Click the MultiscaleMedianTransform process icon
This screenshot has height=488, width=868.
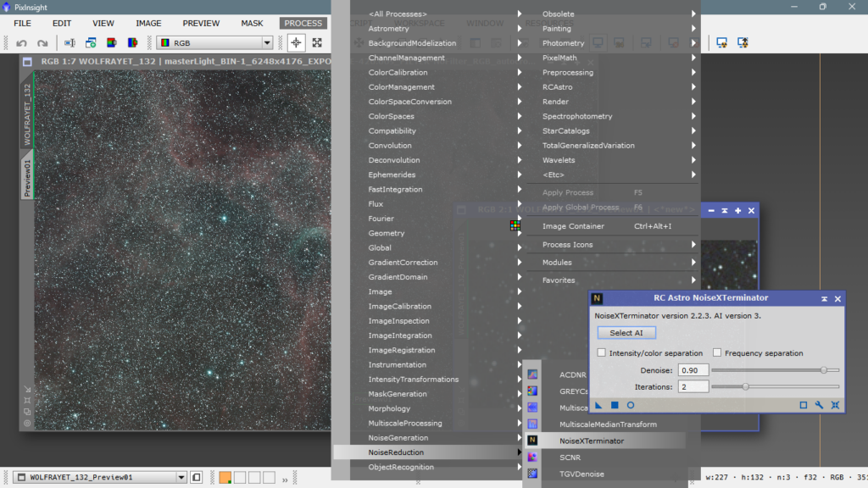[x=532, y=424]
